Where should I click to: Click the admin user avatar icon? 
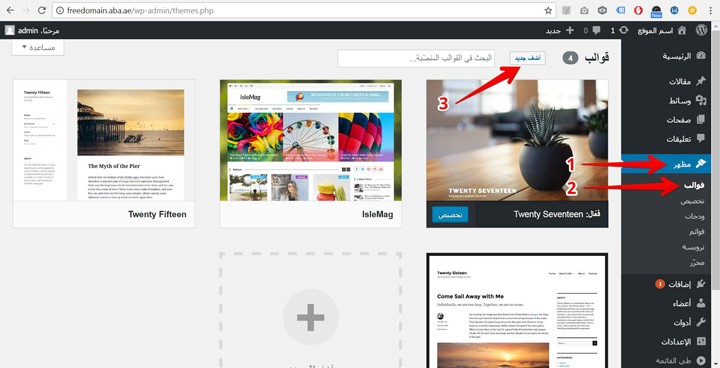point(10,30)
